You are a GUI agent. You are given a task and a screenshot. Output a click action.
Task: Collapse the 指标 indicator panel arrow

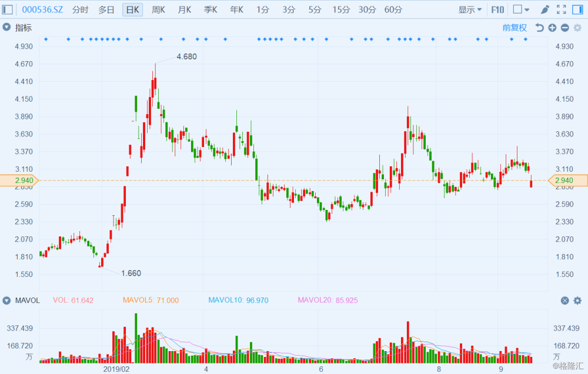click(6, 27)
